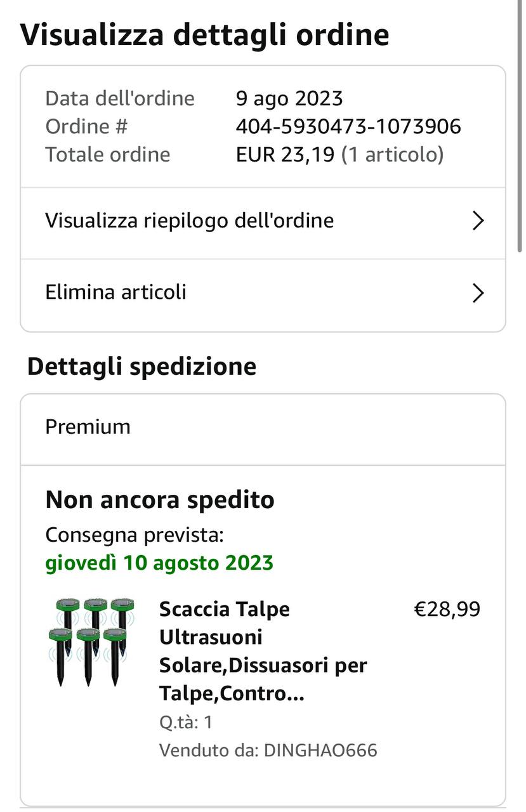Click the order date 9 ago 2023
The image size is (526, 812).
pyautogui.click(x=289, y=98)
